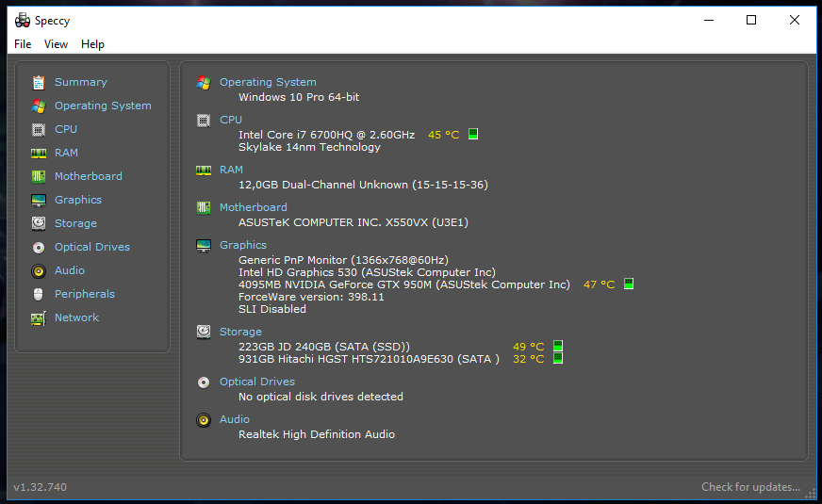This screenshot has height=504, width=822.
Task: Click the green temperature indicator beside CPU 45 °C
Action: tap(473, 134)
